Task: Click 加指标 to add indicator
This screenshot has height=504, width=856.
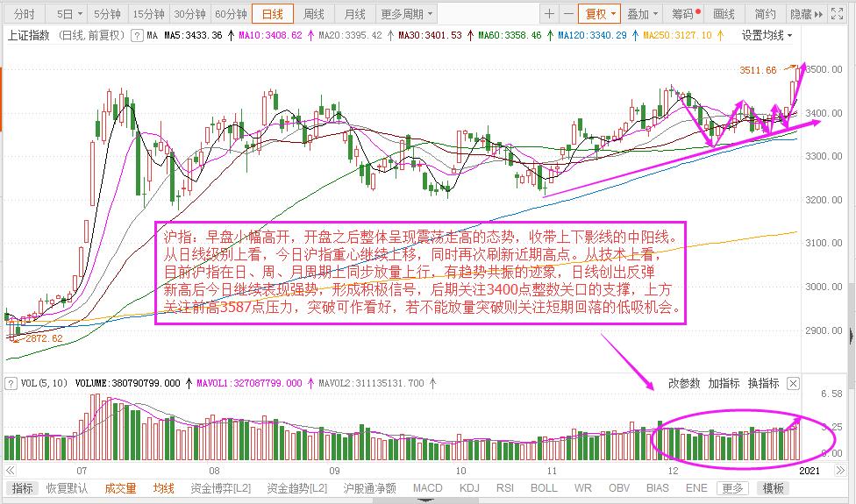Action: tap(724, 383)
